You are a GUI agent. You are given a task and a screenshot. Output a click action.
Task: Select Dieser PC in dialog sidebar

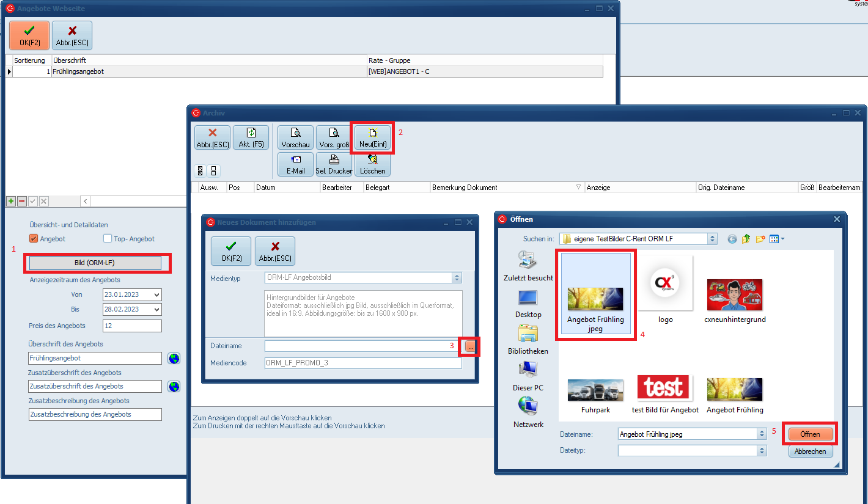[528, 376]
